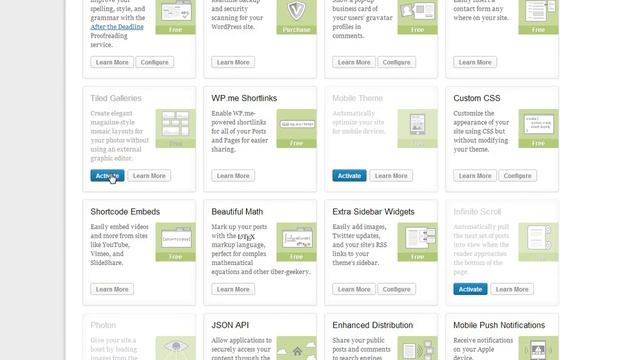Click the shield icon labeled Purchase

click(x=296, y=17)
